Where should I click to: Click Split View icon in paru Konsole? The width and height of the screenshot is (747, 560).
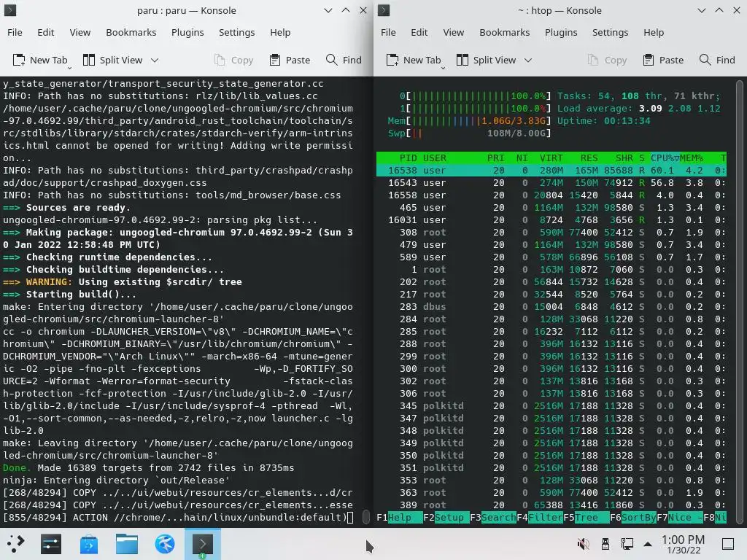(88, 60)
